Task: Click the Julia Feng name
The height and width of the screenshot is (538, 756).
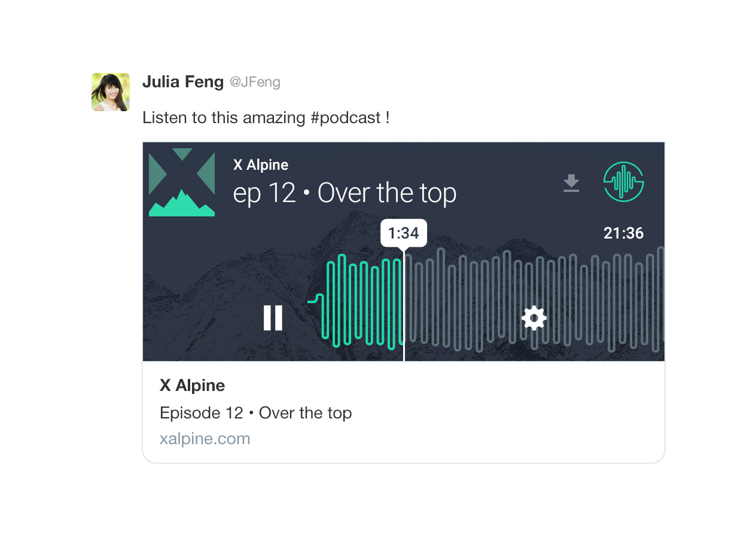Action: (x=183, y=82)
